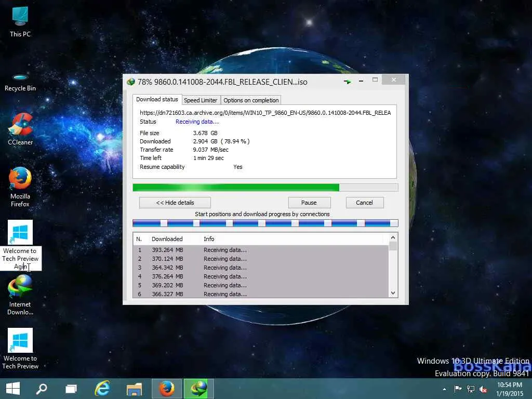Switch to Internet Download Manager taskbar button

[199, 389]
